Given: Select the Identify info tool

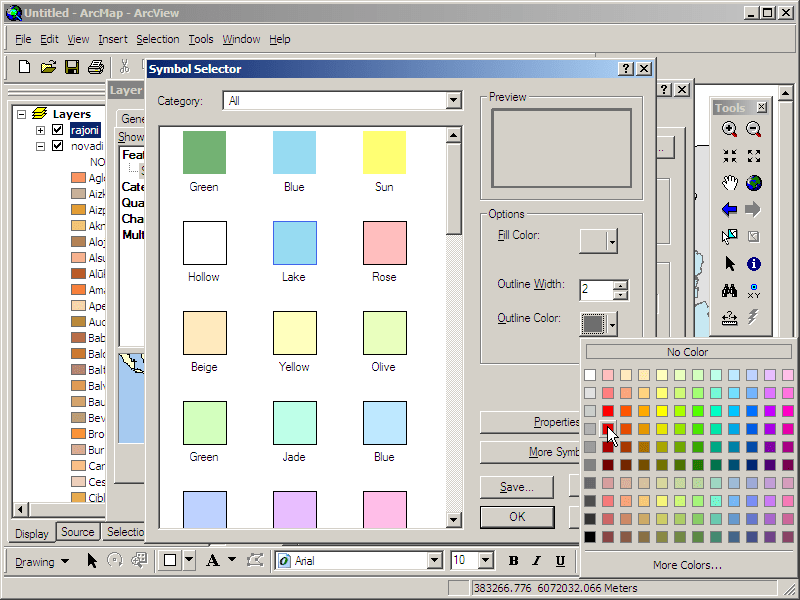Looking at the screenshot, I should 754,264.
